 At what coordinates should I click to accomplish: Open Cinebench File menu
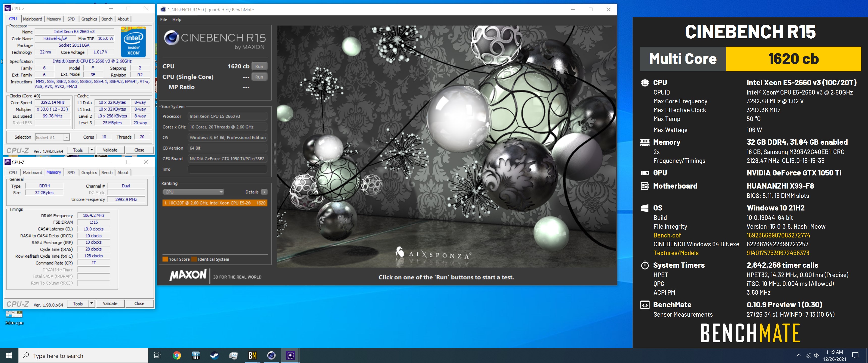coord(164,19)
